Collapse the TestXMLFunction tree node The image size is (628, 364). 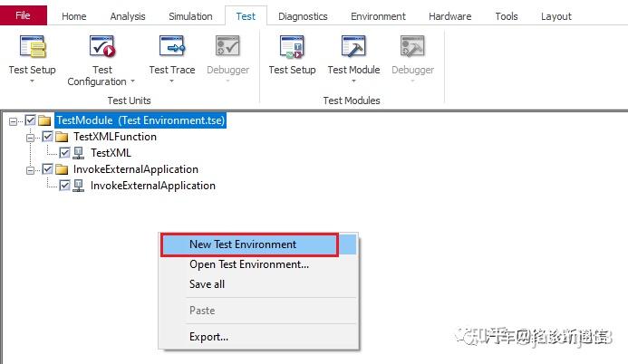click(x=31, y=137)
